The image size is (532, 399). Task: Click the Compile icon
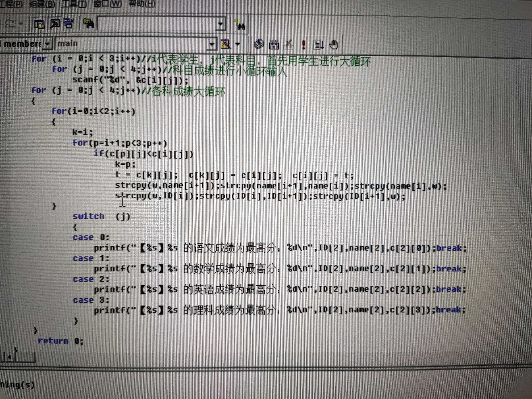[x=259, y=44]
